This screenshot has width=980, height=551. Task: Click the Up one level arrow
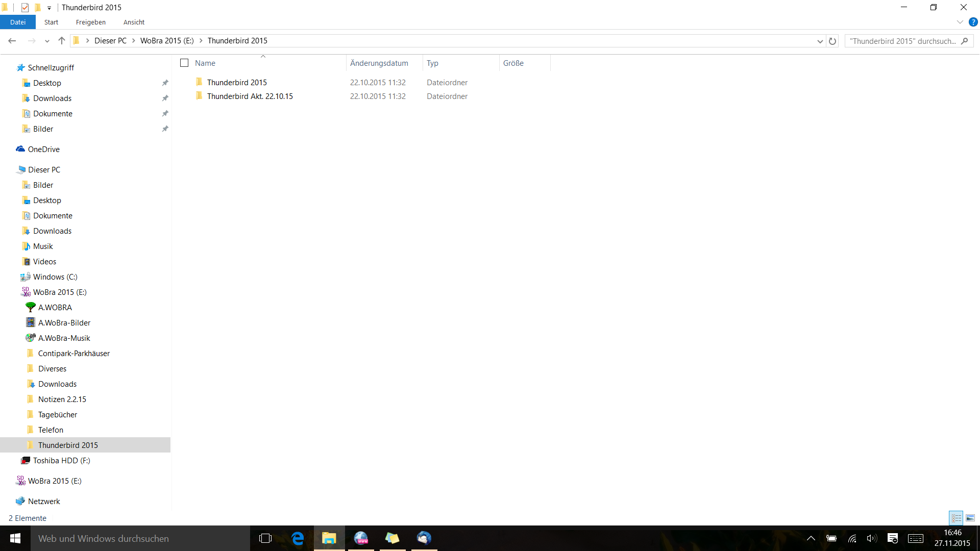click(x=62, y=41)
